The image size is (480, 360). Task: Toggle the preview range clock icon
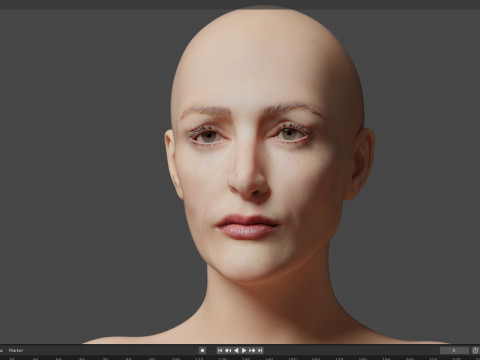pos(475,350)
